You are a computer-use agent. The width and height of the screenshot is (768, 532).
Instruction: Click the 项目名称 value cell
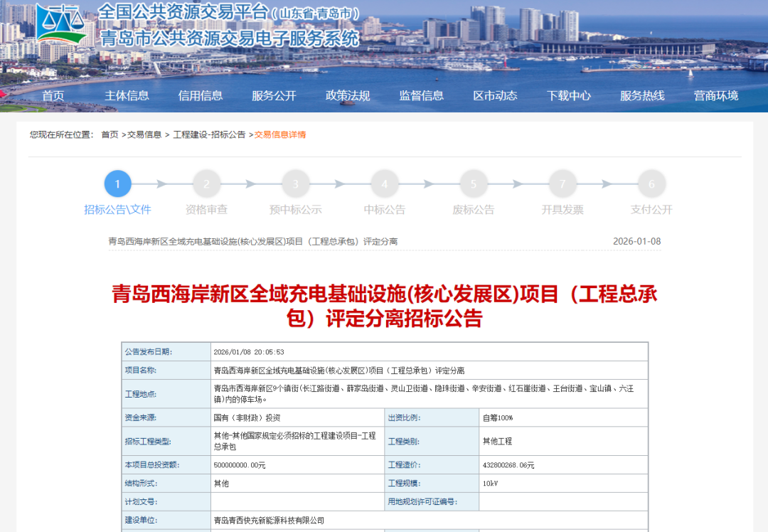429,371
